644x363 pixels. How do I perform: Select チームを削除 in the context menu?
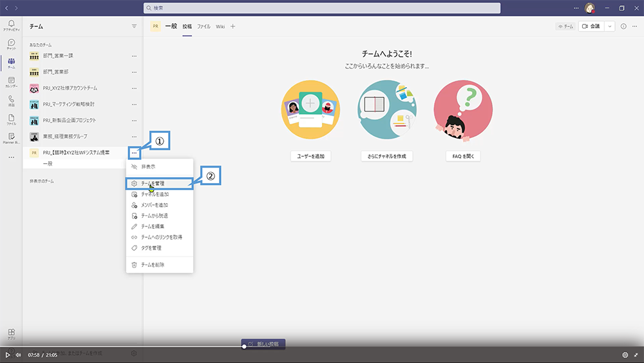pos(159,265)
